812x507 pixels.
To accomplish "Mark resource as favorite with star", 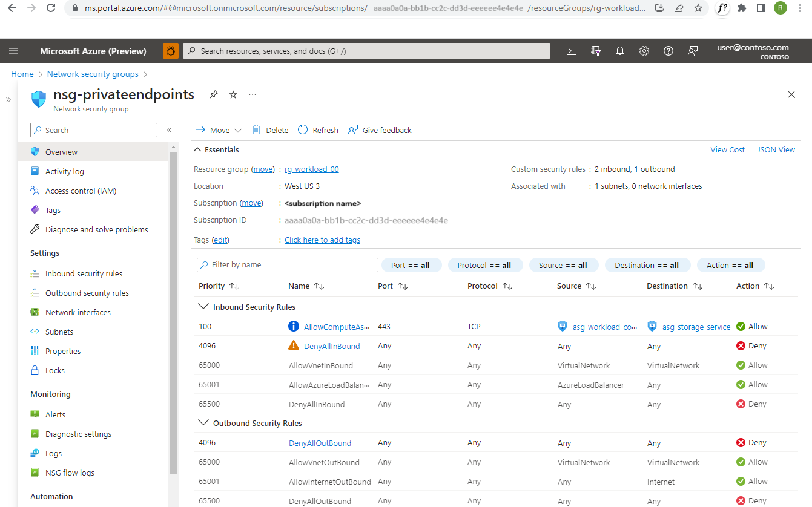I will (233, 95).
